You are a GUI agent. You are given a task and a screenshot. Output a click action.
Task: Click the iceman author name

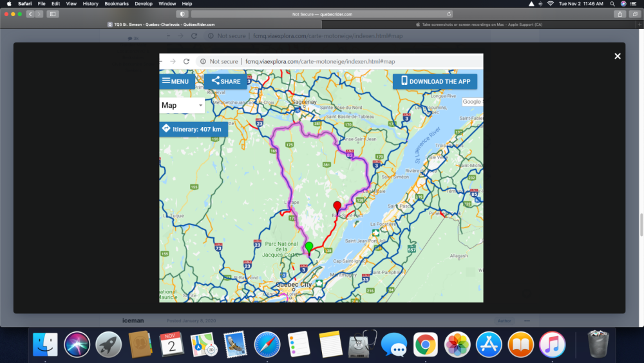coord(133,320)
